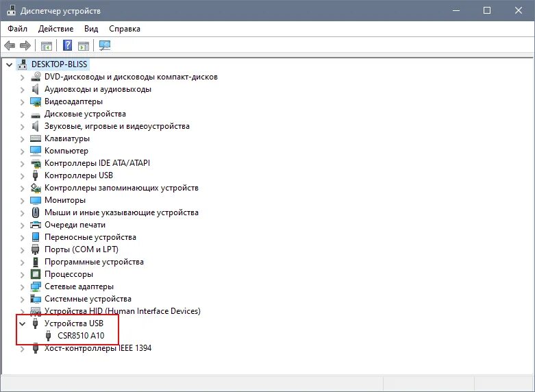Screen dimensions: 535x392
Task: Toggle the action pane toolbar icon
Action: pos(84,45)
